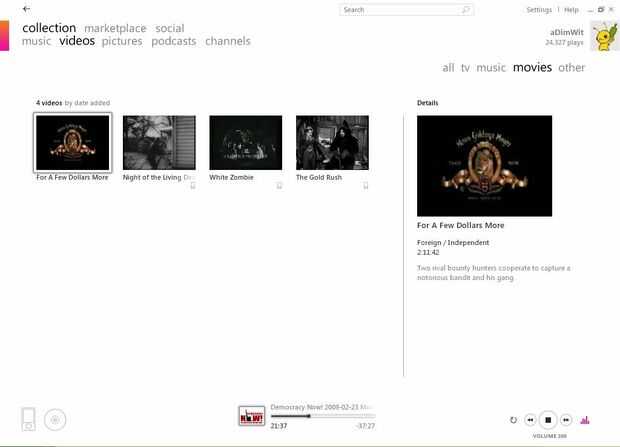Click the 'White Zombie' title caption
Image resolution: width=620 pixels, height=447 pixels.
pyautogui.click(x=231, y=178)
